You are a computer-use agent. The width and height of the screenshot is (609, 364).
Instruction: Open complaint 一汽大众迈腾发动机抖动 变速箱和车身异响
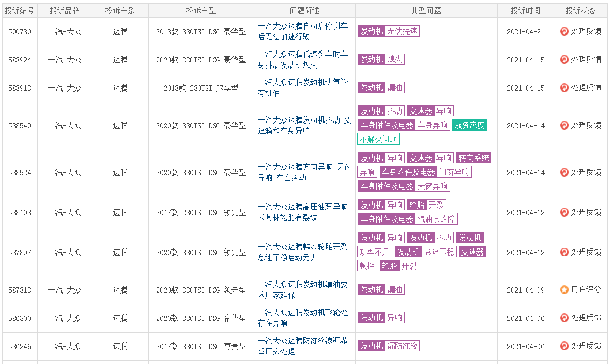click(304, 125)
